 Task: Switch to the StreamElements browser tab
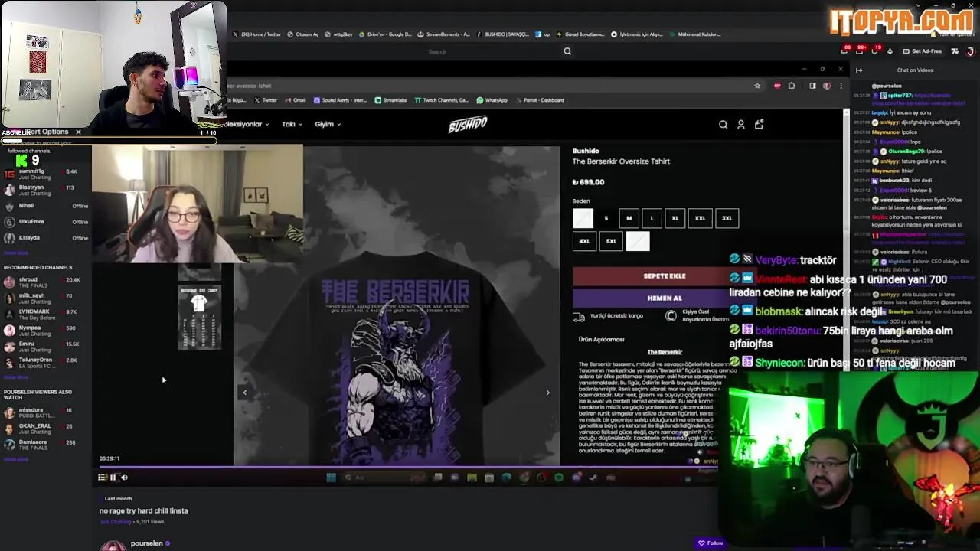(446, 34)
